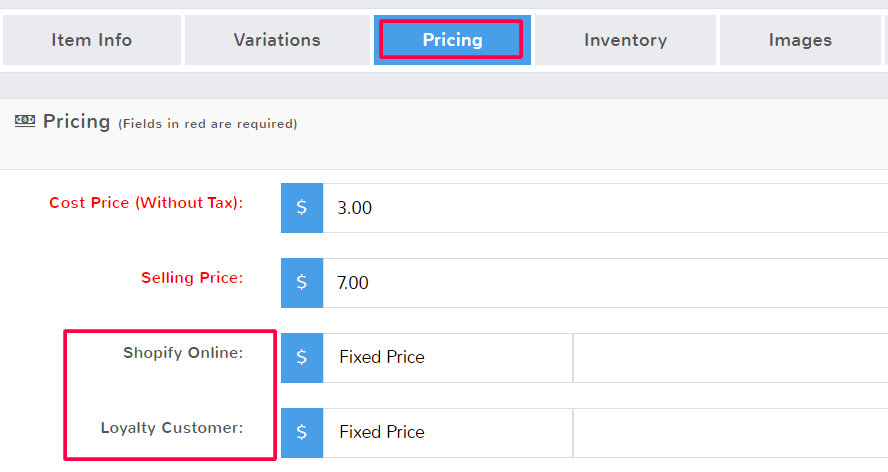Click the empty Shopify Online price field
The image size is (888, 472).
point(730,358)
